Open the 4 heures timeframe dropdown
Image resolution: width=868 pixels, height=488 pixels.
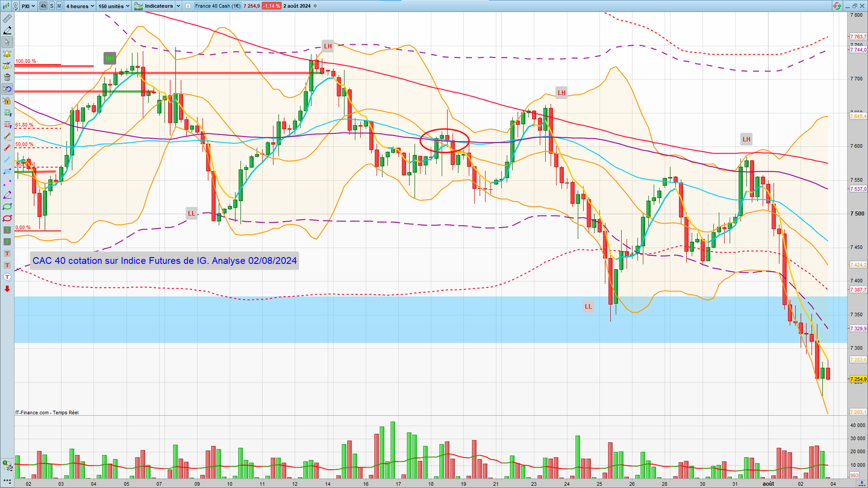coord(80,6)
